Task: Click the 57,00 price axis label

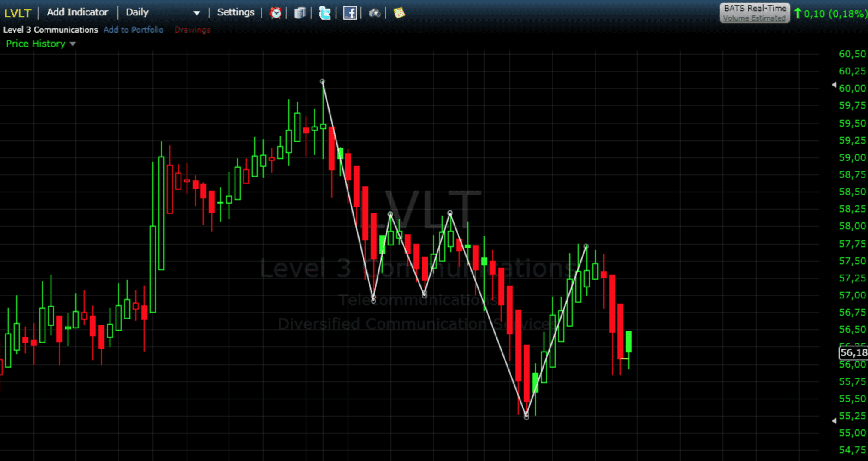Action: [x=853, y=295]
